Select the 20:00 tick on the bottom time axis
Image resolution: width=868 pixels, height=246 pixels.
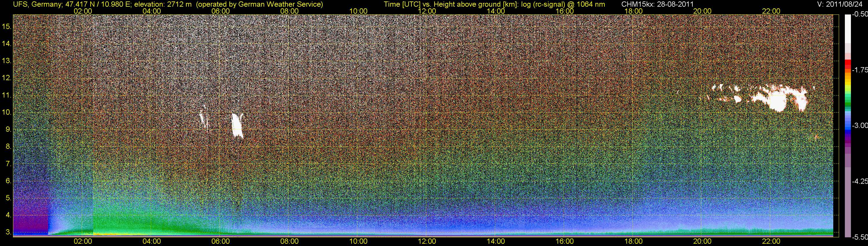(702, 242)
